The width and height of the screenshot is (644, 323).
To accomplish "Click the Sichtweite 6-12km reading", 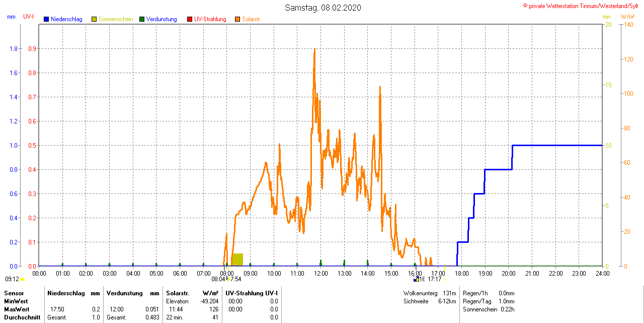I will pos(430,301).
